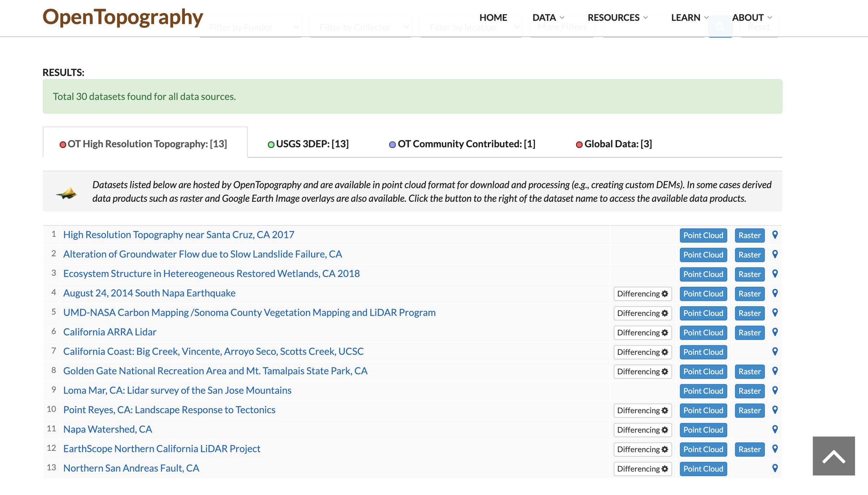Switch to OT Community Contributed tab

[x=462, y=144]
